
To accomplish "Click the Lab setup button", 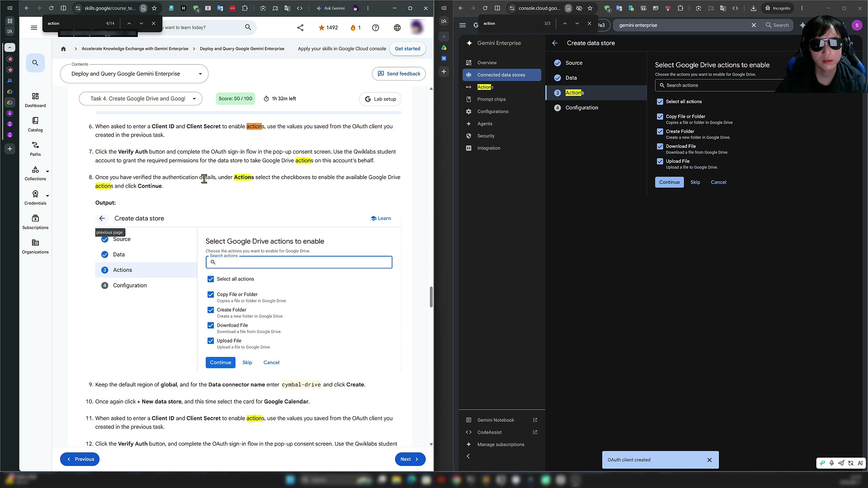I will tap(380, 99).
